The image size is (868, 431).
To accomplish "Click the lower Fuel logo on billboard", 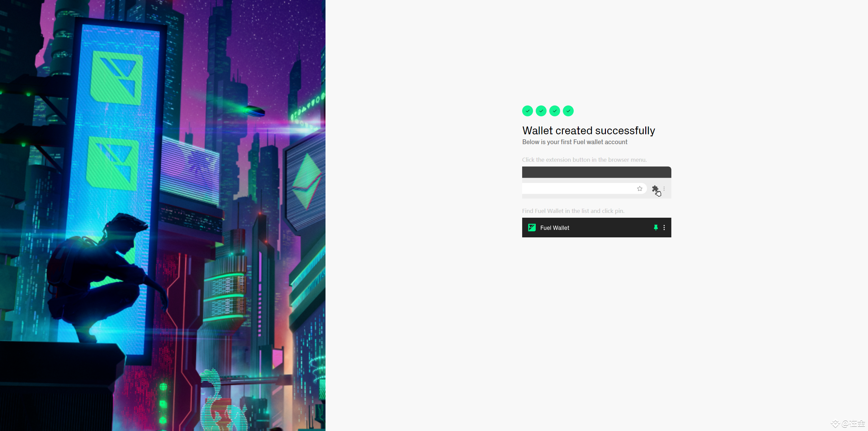I will click(x=113, y=163).
